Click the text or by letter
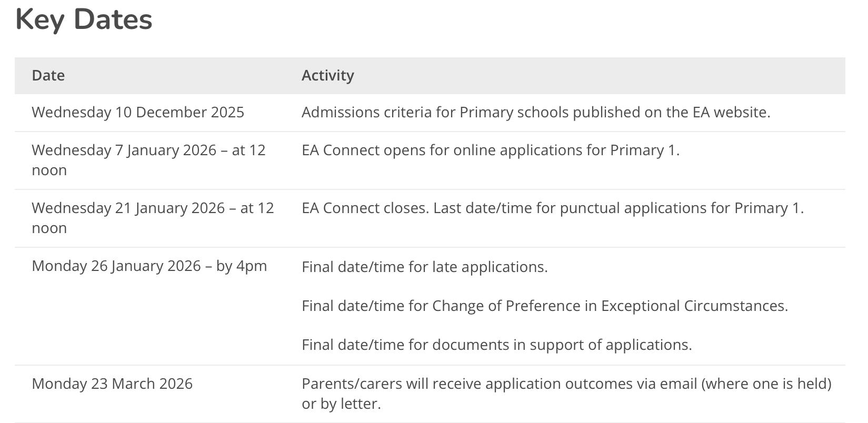This screenshot has width=868, height=423. pos(341,404)
